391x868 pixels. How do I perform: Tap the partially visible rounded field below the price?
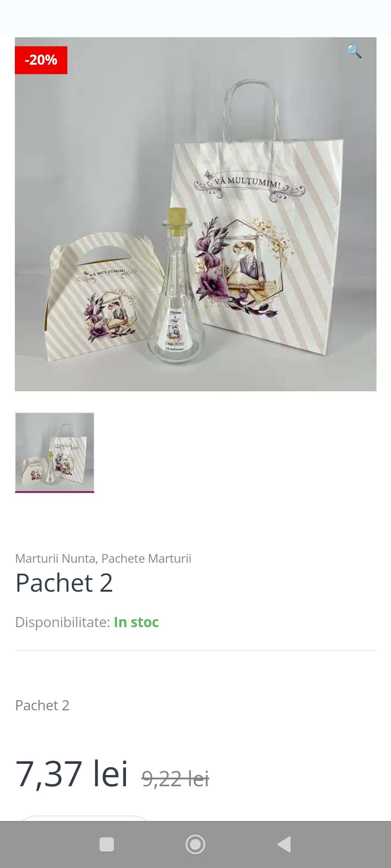(84, 818)
